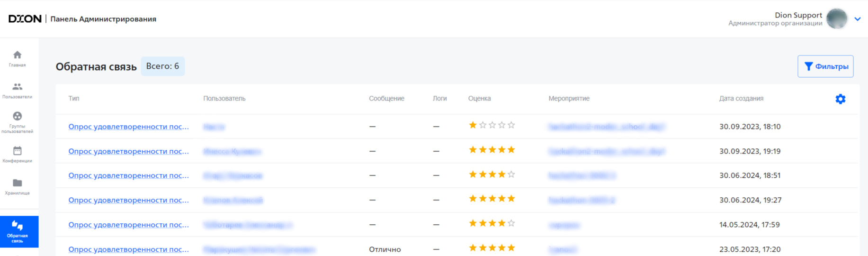
Task: Click five-star rating in 30.06.2024, 19:27 row
Action: coord(492,199)
